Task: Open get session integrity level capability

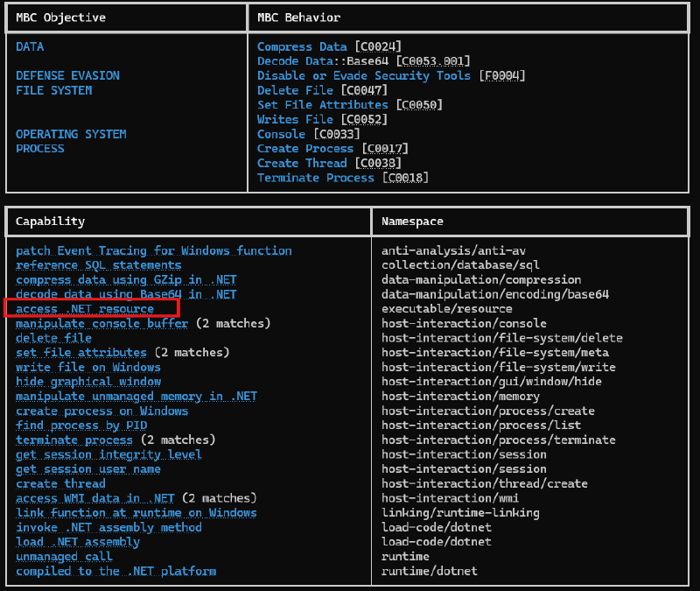Action: (x=108, y=454)
